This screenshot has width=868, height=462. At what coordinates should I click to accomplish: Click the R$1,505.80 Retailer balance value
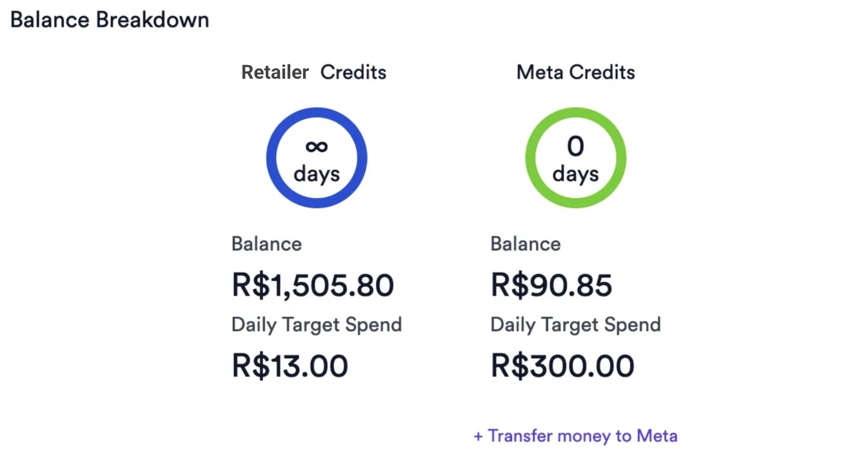[313, 284]
